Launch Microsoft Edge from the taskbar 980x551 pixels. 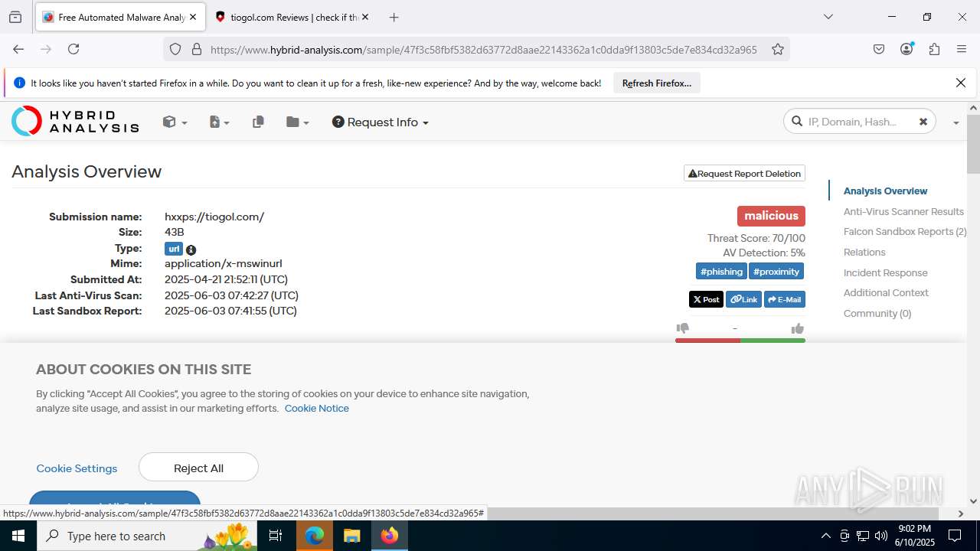314,536
